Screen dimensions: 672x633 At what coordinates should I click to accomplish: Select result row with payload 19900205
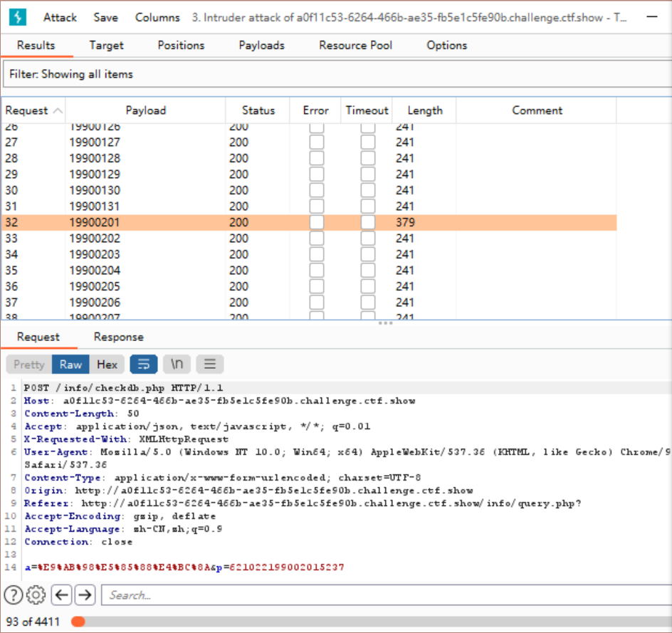(309, 286)
